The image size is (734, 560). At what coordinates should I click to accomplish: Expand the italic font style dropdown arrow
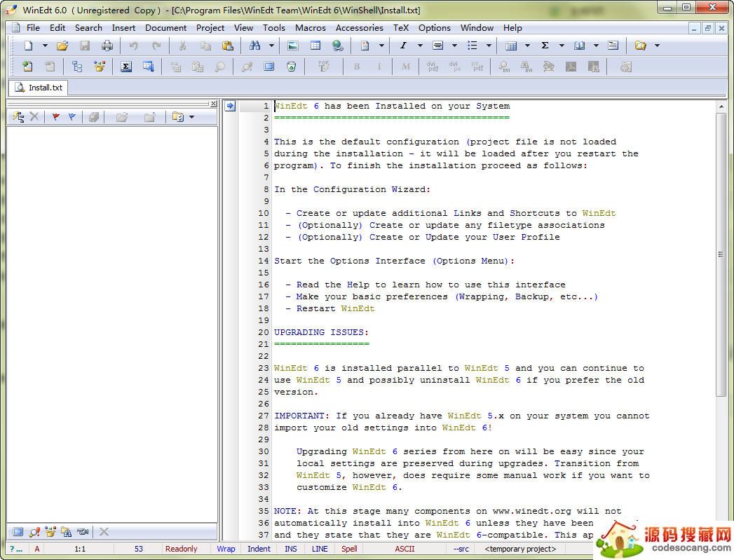(420, 46)
